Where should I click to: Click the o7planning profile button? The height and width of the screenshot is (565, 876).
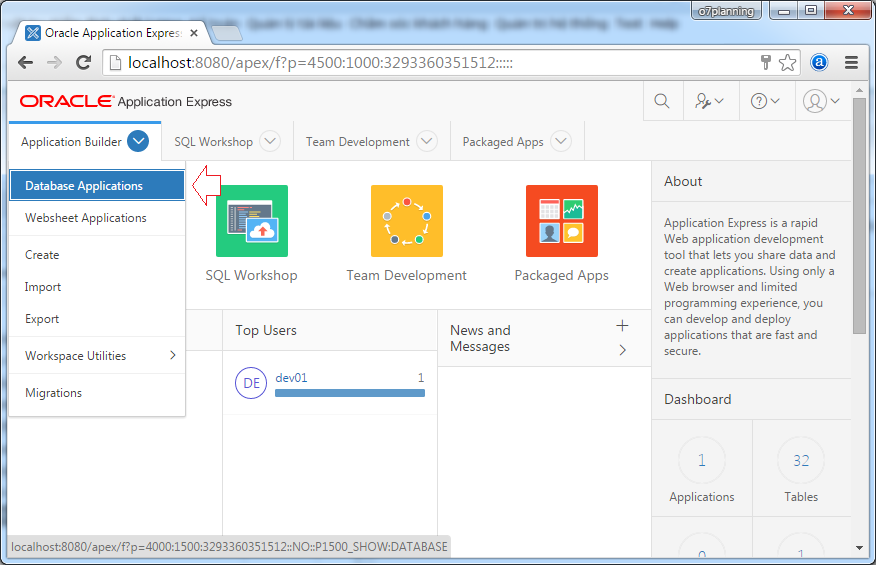[x=726, y=11]
